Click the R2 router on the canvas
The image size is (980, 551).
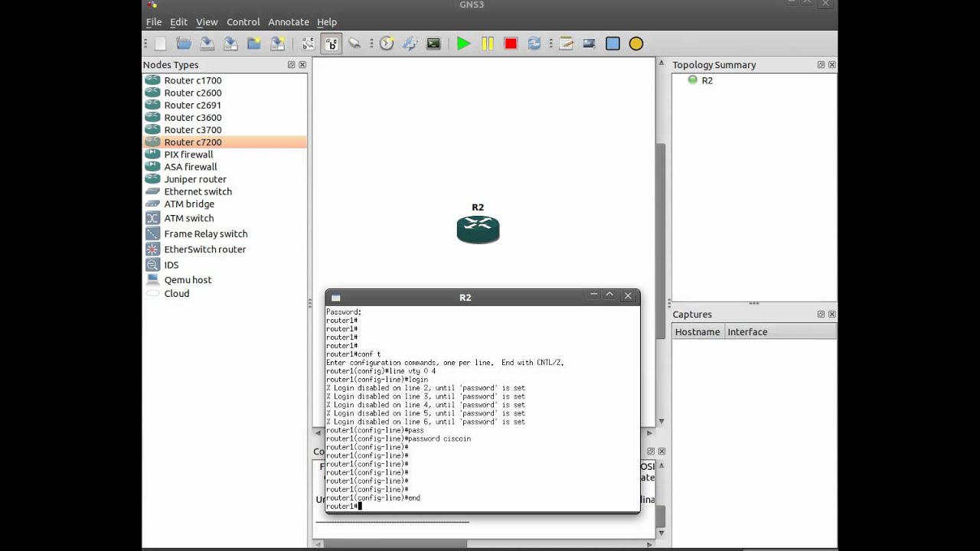(x=478, y=229)
